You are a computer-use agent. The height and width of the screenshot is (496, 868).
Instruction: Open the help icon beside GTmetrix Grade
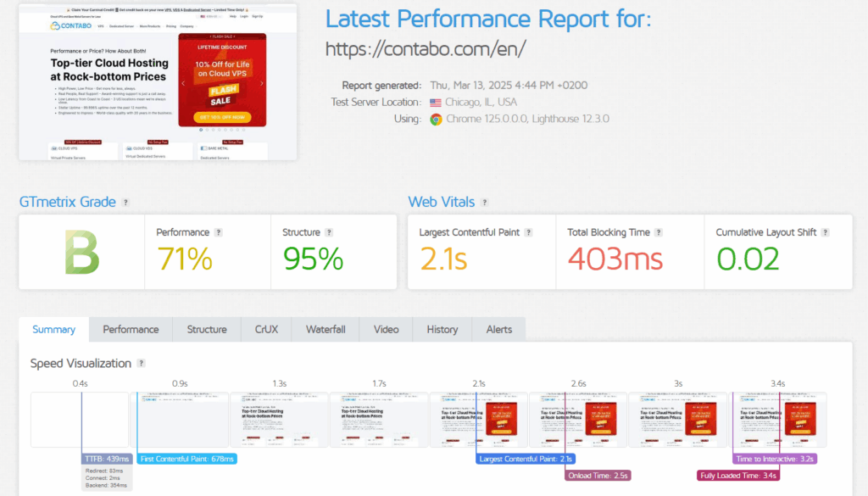point(125,202)
